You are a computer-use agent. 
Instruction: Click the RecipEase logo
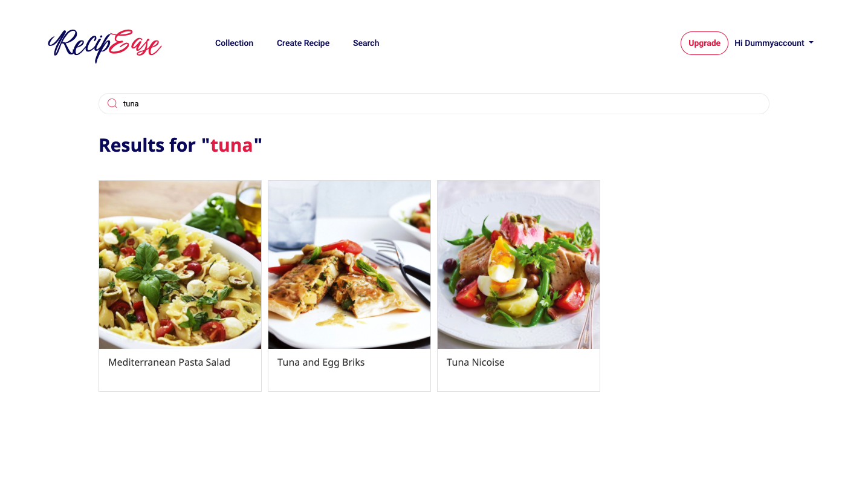(105, 45)
